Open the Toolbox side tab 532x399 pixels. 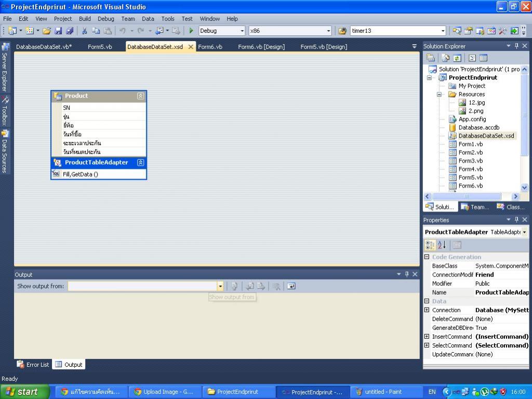(5, 111)
